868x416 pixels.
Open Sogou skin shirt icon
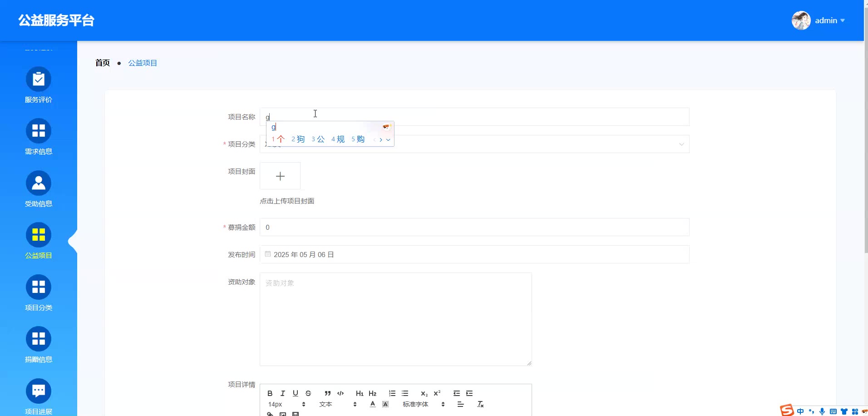[x=844, y=411]
